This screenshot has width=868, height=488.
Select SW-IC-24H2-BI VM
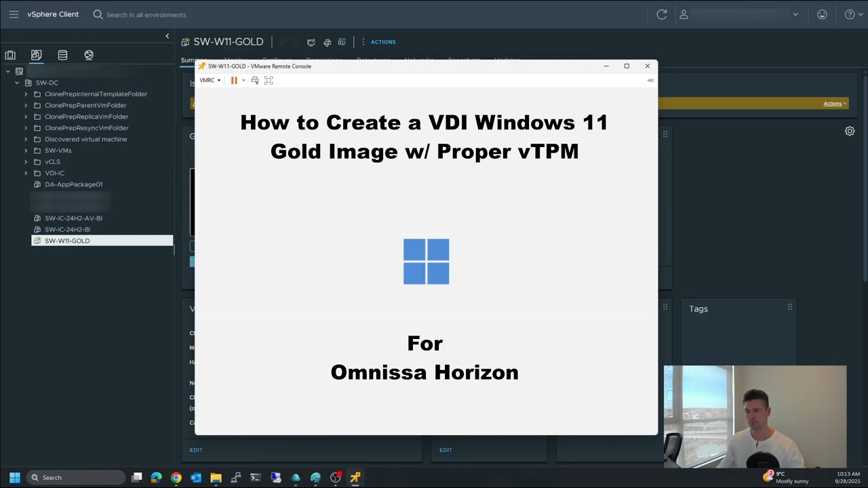[67, 230]
